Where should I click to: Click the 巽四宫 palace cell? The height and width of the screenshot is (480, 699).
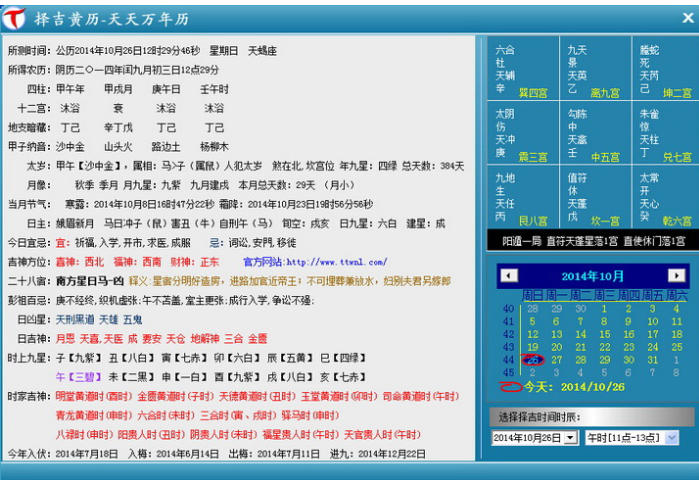click(x=520, y=68)
